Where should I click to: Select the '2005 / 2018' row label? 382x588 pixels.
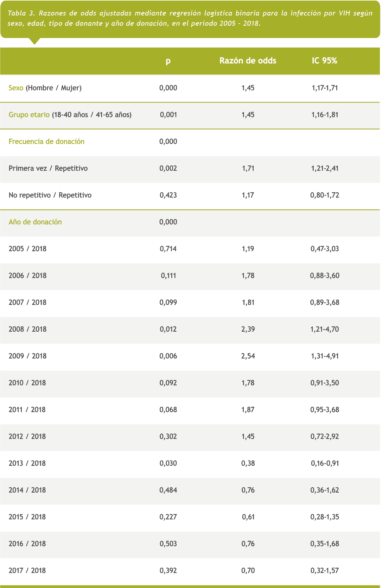[x=27, y=249]
